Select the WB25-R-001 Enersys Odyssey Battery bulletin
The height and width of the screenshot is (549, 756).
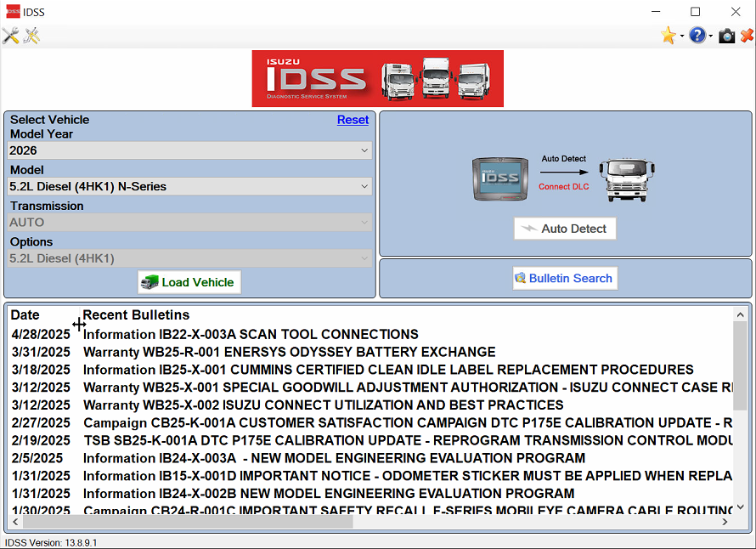click(x=289, y=352)
